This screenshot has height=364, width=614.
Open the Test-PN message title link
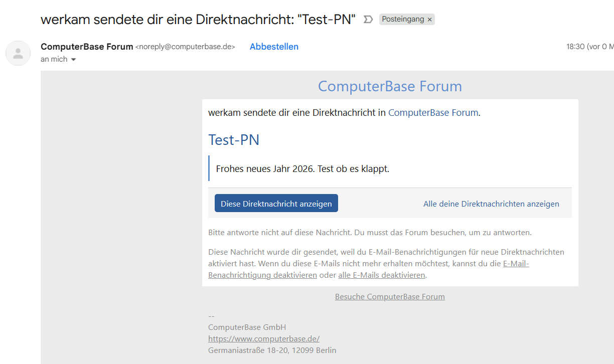pos(234,139)
